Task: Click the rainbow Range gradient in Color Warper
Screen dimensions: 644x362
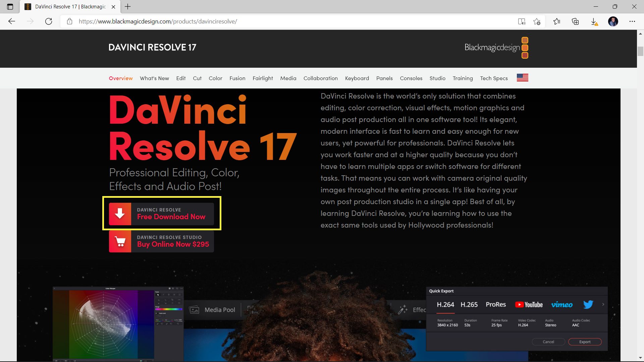Action: 169,309
